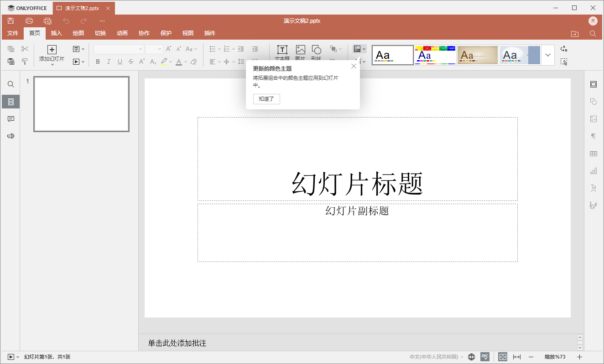Expand the slide themes gallery

pos(548,55)
